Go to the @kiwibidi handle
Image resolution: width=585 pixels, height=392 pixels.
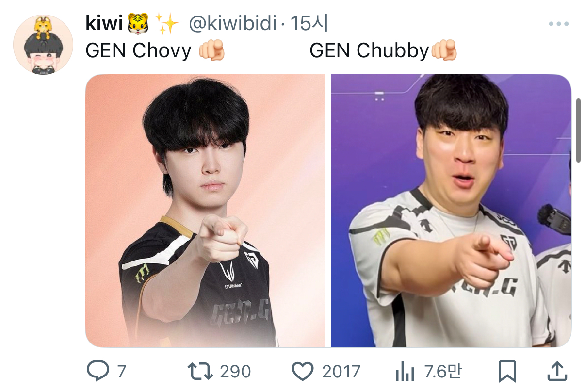pyautogui.click(x=232, y=24)
